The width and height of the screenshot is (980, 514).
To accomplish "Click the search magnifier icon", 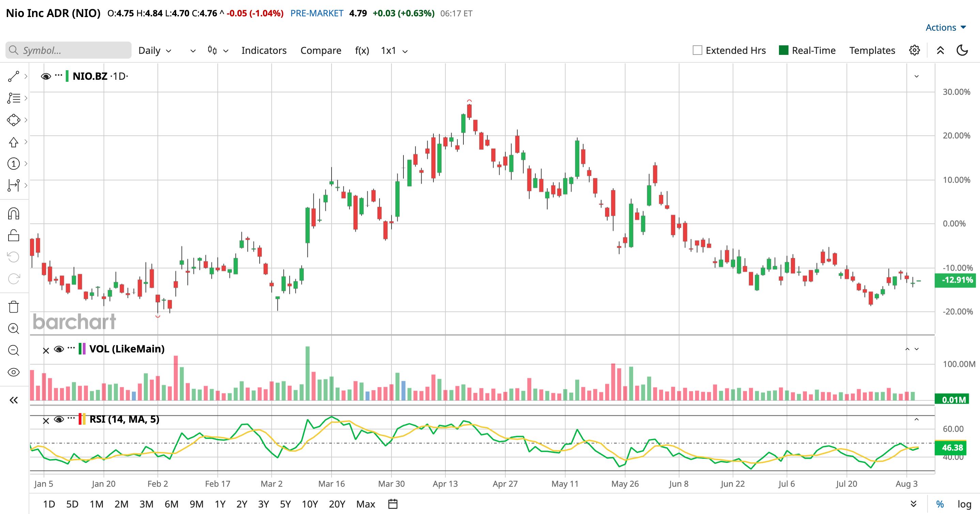I will point(14,50).
